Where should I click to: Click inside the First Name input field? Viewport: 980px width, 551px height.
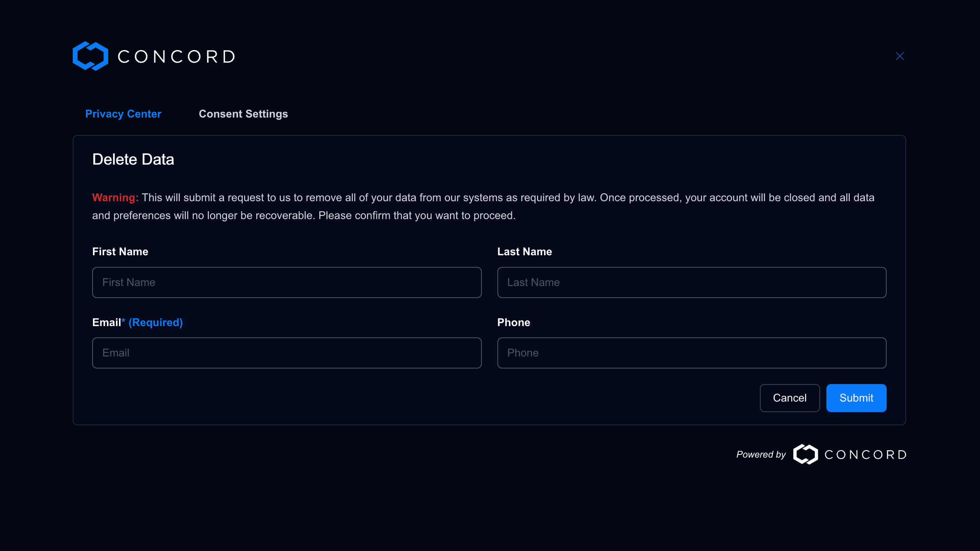[x=287, y=282]
